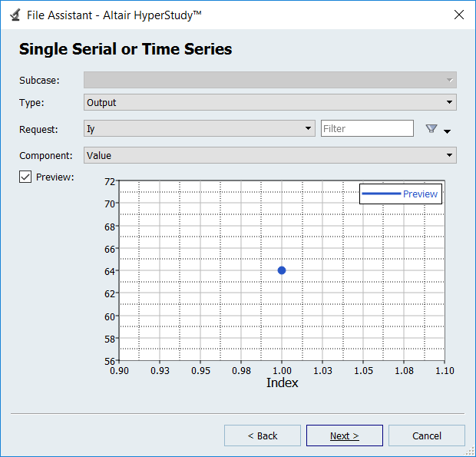476x457 pixels.
Task: Click the 1.00 tick label on the x-axis
Action: tap(282, 370)
